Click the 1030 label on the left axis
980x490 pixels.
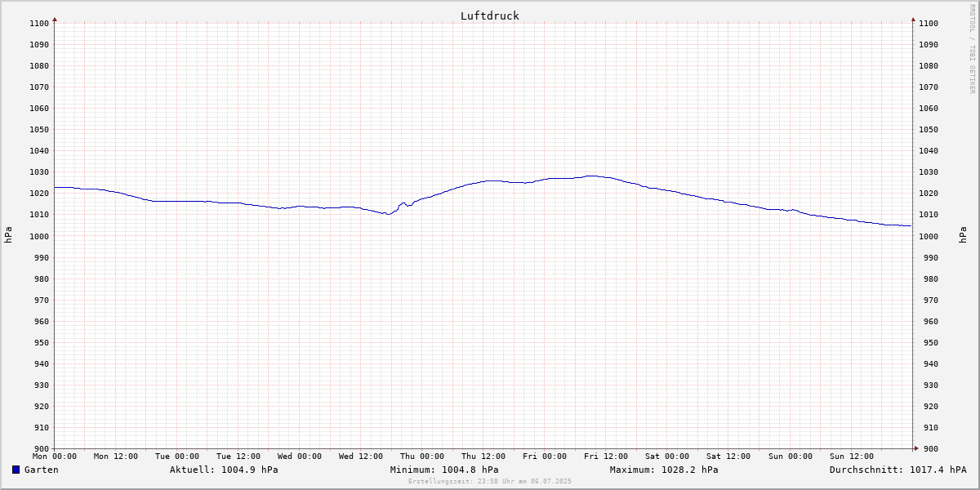39,172
